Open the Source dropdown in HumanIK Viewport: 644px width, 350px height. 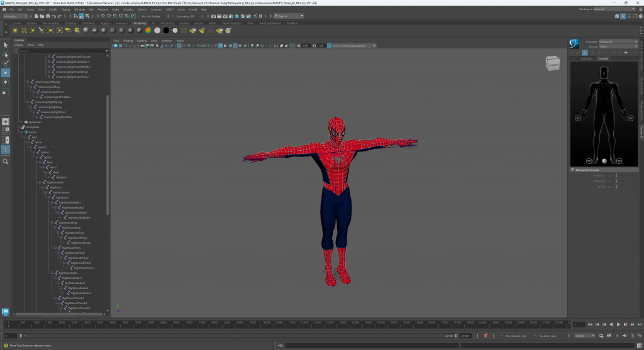click(618, 46)
